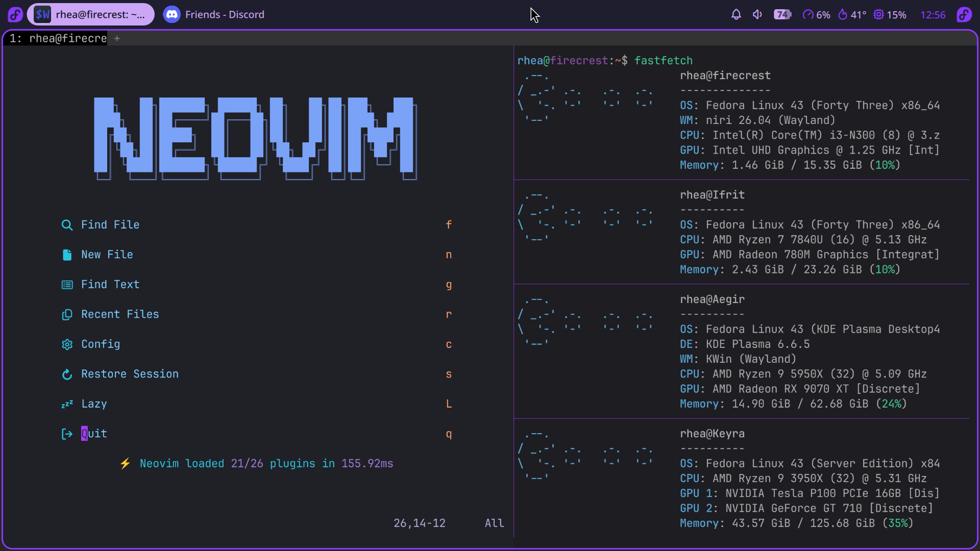Select Quit in Neovim dashboard
This screenshot has width=980, height=551.
click(x=94, y=434)
